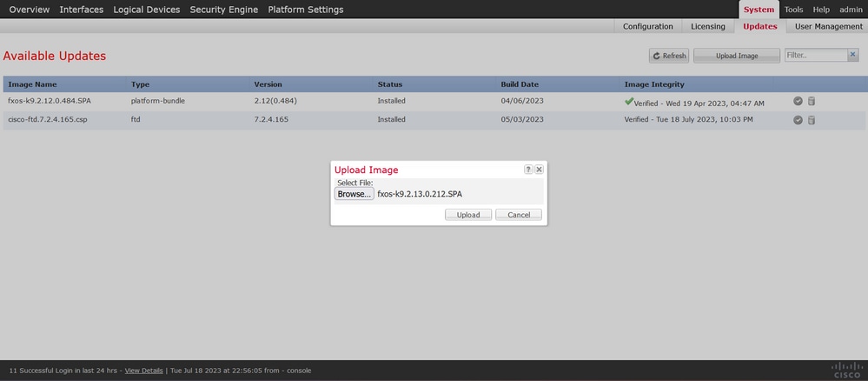Close the Upload Image dialog
Viewport: 868px width, 381px height.
pyautogui.click(x=540, y=170)
